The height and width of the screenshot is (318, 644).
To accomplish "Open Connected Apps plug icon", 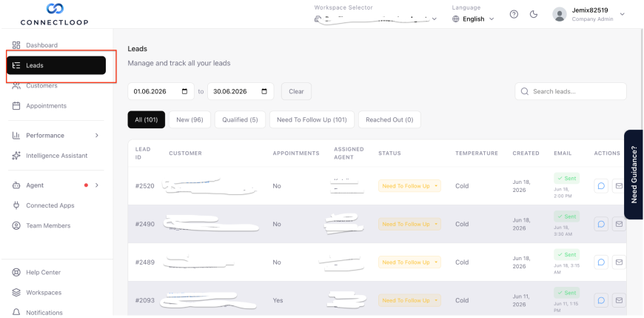I will (16, 205).
